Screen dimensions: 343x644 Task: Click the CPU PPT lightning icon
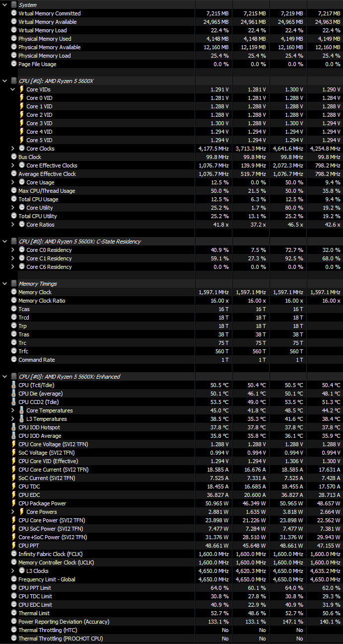pos(14,546)
